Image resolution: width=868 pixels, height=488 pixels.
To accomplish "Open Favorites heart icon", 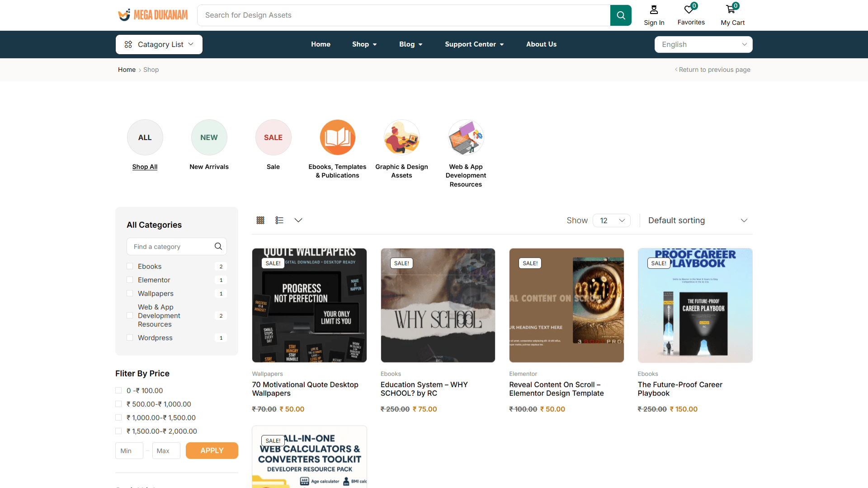I will coord(689,9).
